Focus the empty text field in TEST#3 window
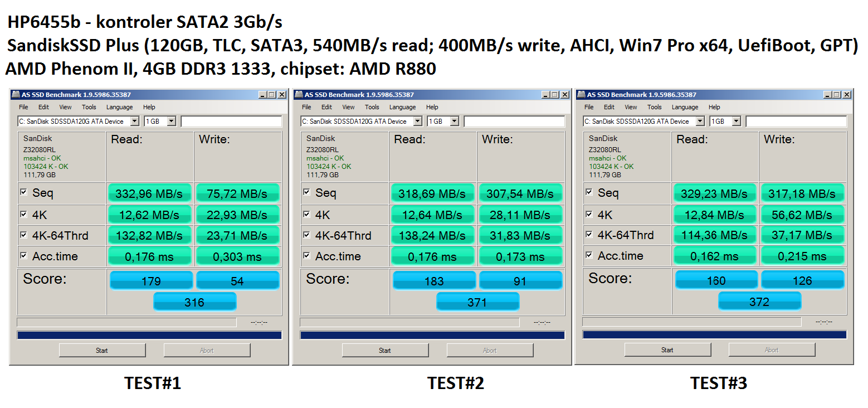 click(797, 121)
